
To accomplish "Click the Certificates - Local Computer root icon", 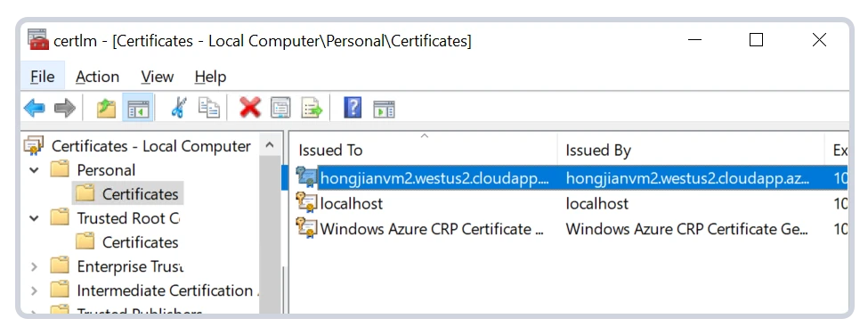I will point(35,145).
